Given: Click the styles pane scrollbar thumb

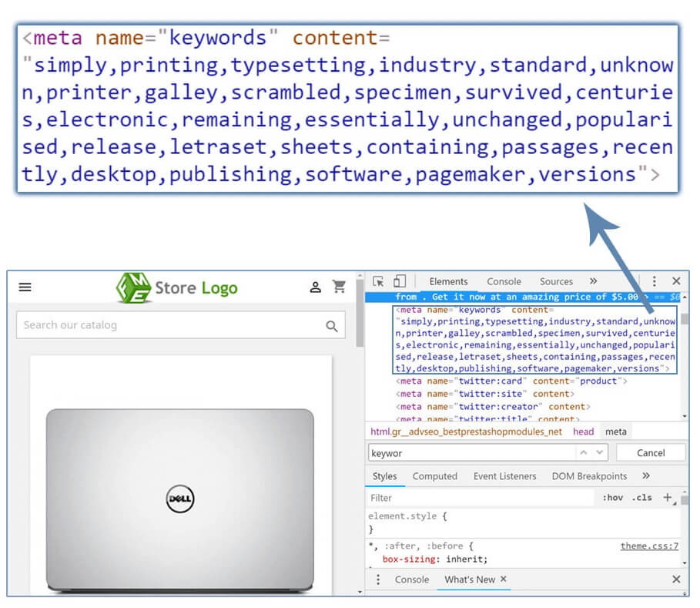Looking at the screenshot, I should click(685, 499).
